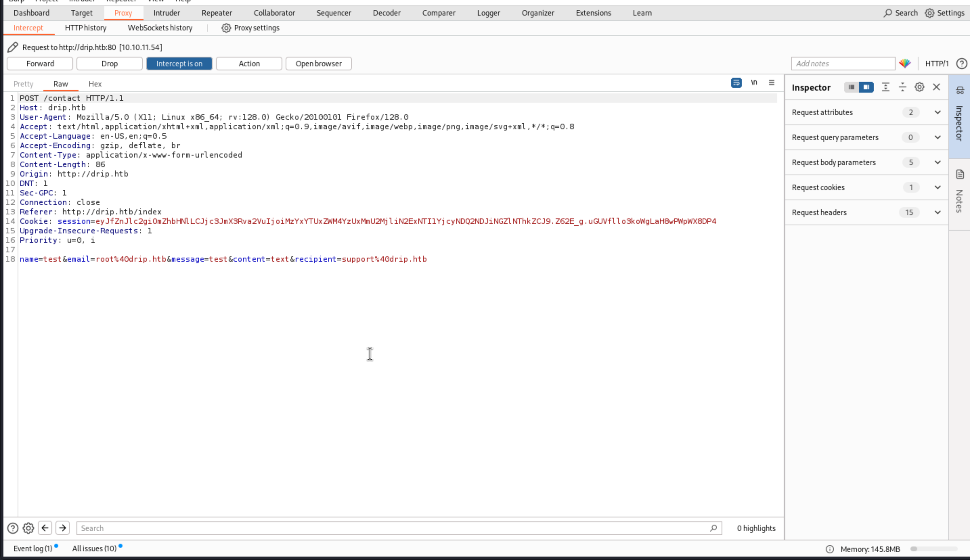Click the Add notes input field
The width and height of the screenshot is (970, 560).
843,64
